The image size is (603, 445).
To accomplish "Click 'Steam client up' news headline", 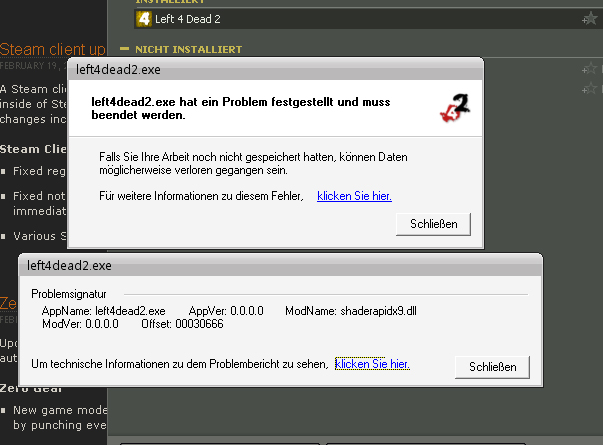I will [x=53, y=49].
